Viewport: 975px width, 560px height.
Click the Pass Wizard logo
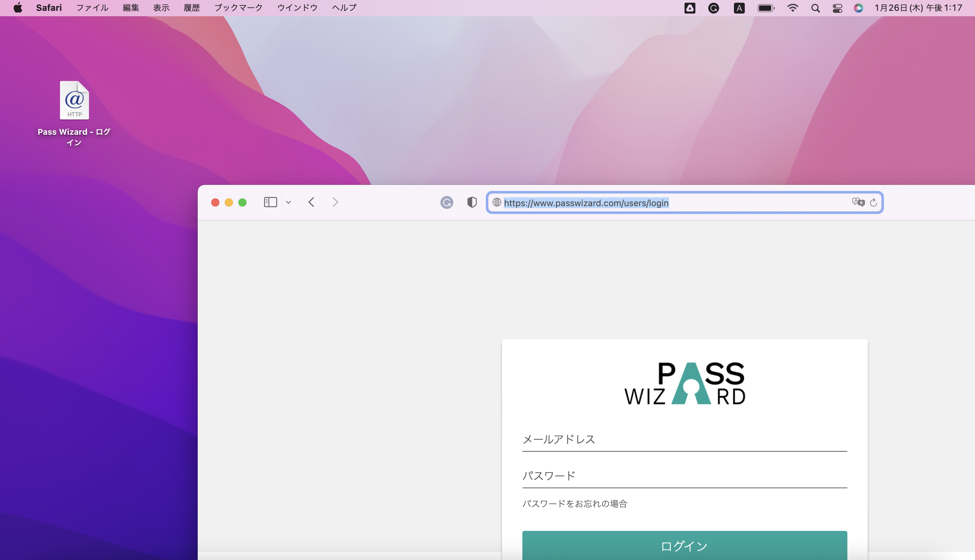pos(685,383)
